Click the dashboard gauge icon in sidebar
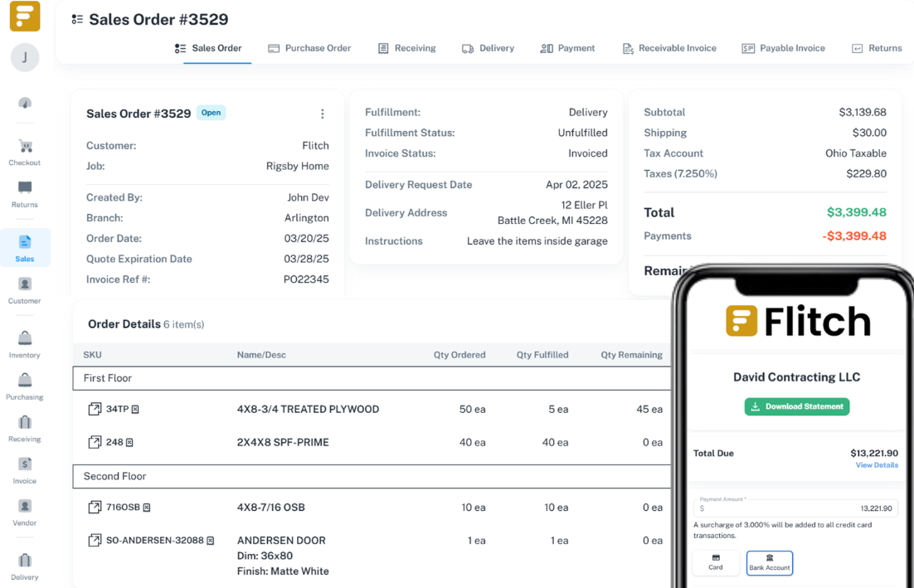 tap(25, 103)
